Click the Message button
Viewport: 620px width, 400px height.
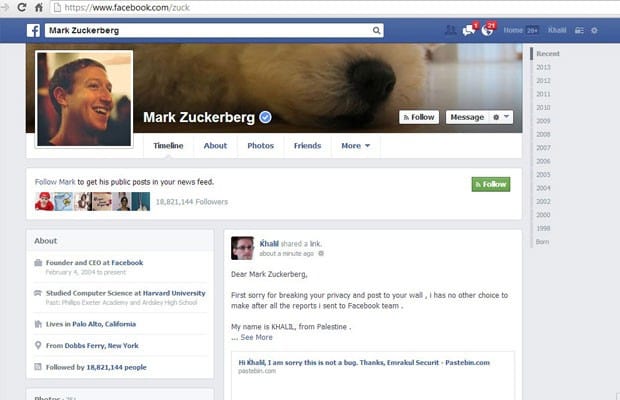(x=467, y=117)
